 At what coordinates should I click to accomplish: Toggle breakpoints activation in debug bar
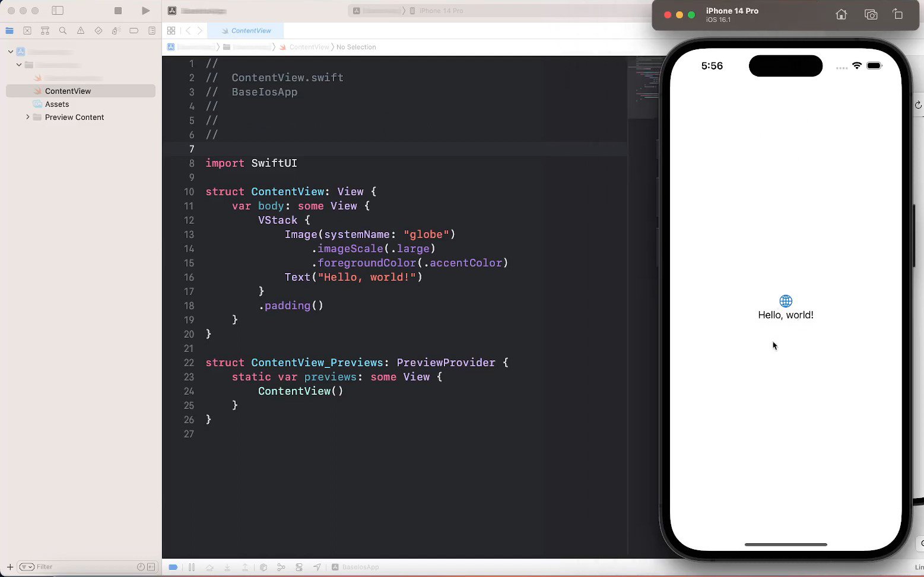coord(173,568)
